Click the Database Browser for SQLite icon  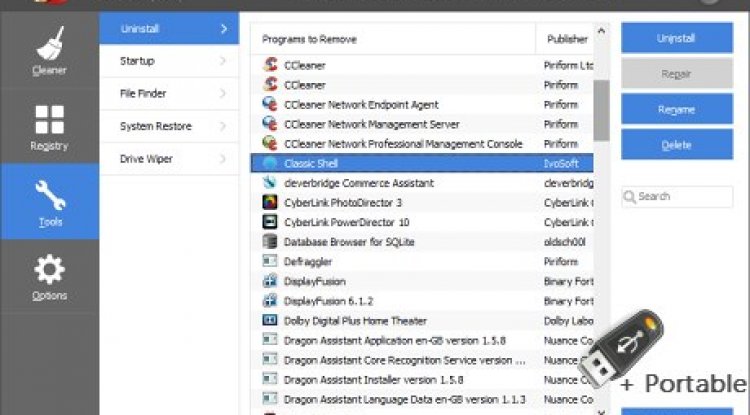click(x=269, y=241)
